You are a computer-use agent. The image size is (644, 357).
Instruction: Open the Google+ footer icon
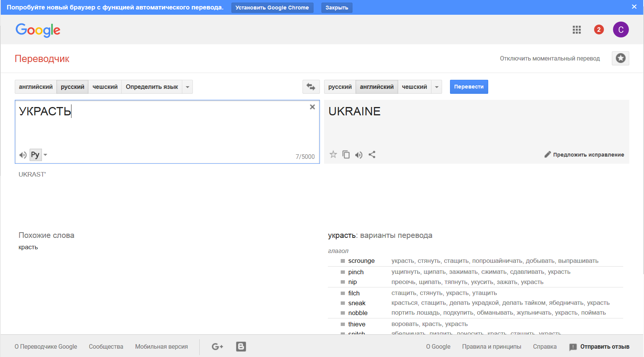[217, 346]
